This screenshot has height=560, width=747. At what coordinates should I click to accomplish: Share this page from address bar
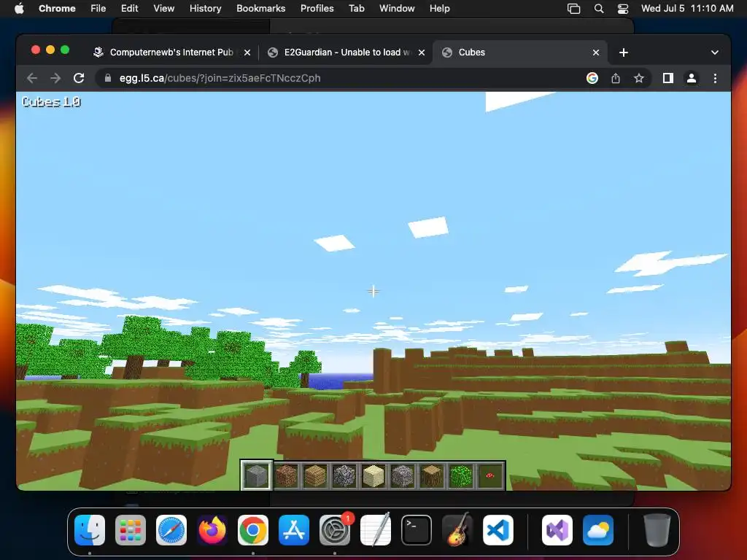coord(616,78)
